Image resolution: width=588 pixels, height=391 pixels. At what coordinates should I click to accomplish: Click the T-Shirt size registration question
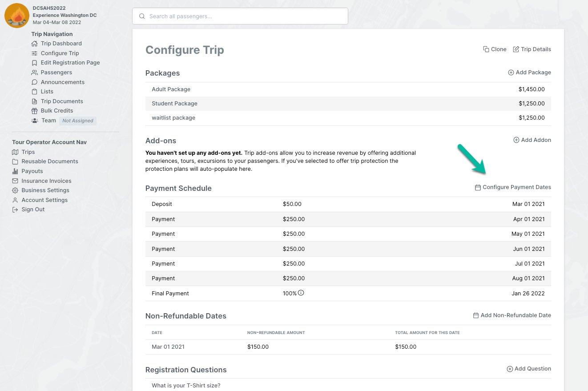pos(186,386)
